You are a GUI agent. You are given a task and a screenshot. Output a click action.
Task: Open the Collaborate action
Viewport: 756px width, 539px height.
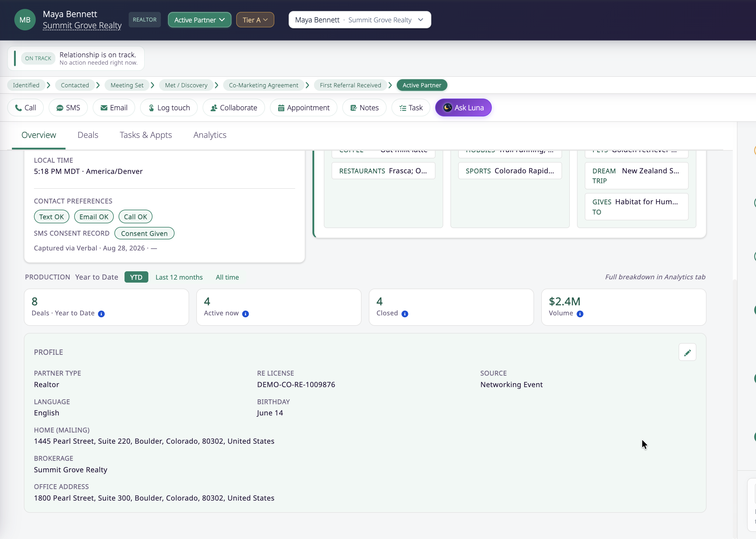tap(234, 108)
